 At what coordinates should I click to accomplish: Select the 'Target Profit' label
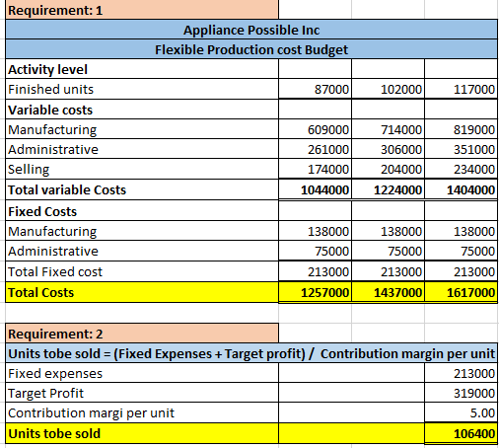[x=142, y=393]
